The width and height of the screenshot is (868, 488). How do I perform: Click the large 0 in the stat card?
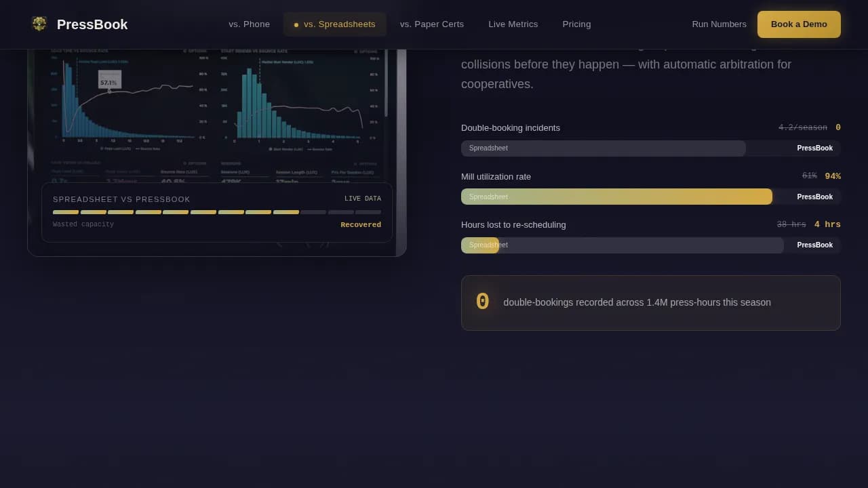tap(482, 302)
